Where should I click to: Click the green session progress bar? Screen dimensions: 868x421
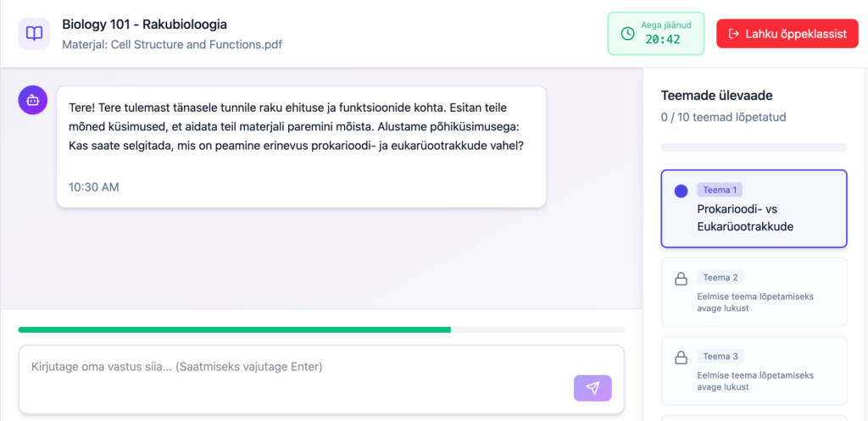coord(235,330)
